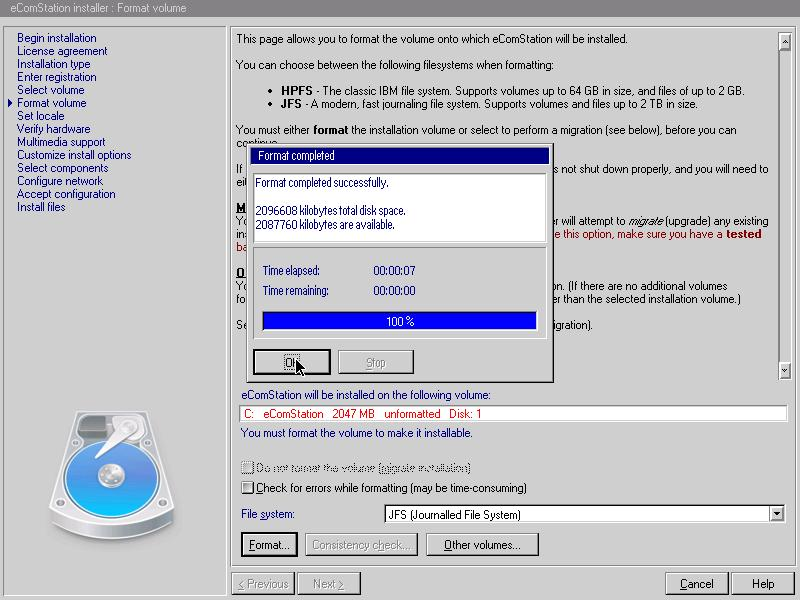This screenshot has height=600, width=800.
Task: Select the C: eComStation 2047 MB volume entry
Action: click(x=513, y=414)
